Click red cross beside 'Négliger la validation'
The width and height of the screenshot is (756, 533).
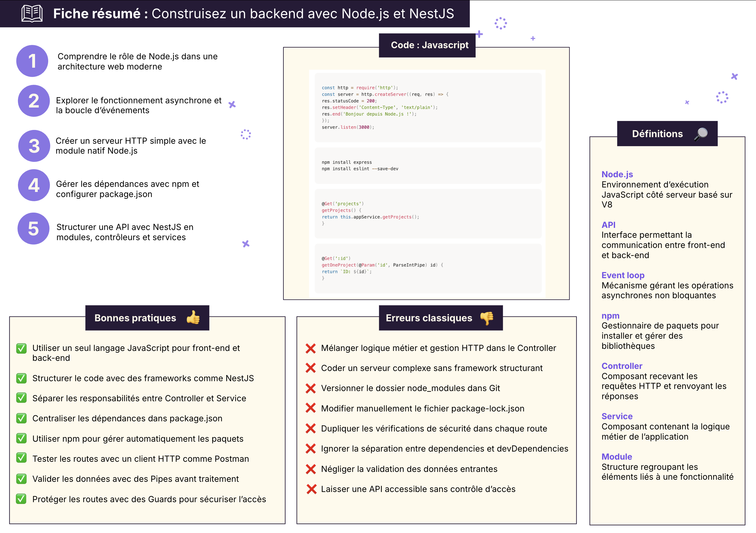pos(310,469)
